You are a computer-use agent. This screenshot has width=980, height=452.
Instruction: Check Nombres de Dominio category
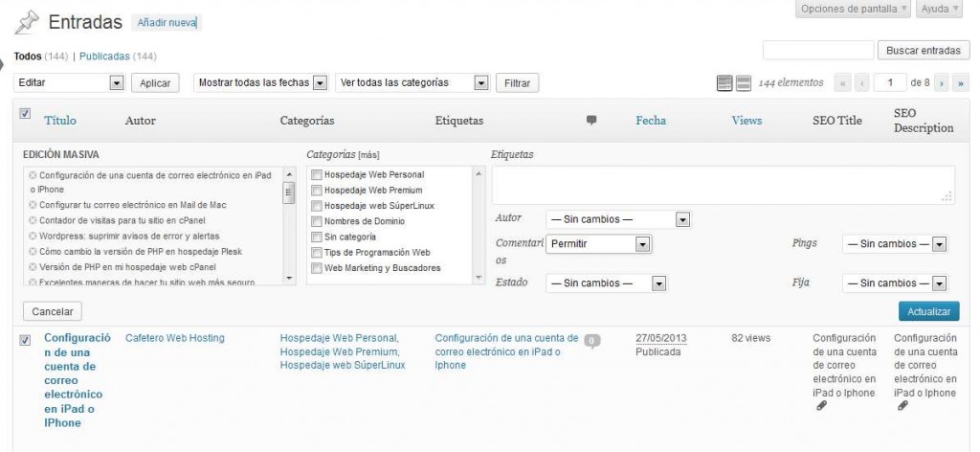317,222
